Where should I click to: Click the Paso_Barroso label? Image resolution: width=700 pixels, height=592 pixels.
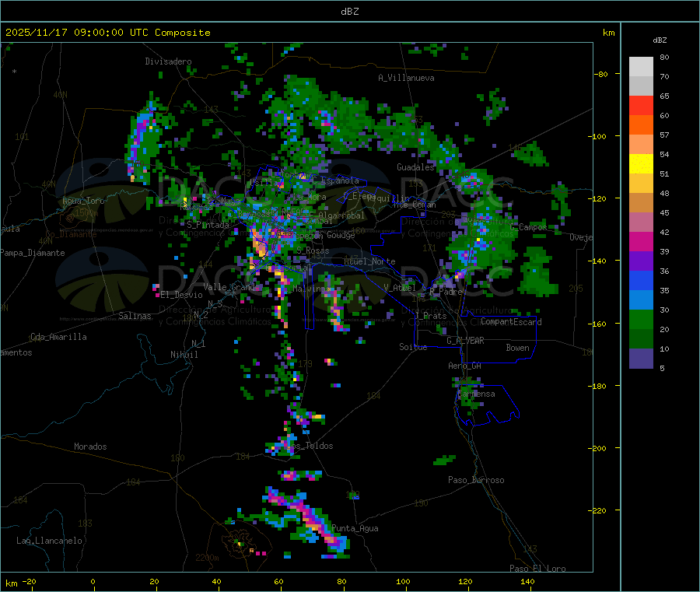[476, 480]
